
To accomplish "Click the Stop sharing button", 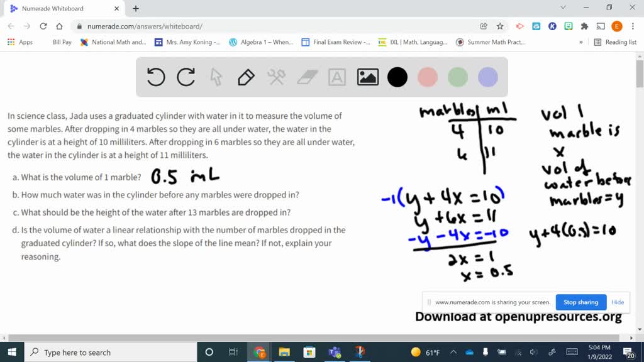I will 580,302.
